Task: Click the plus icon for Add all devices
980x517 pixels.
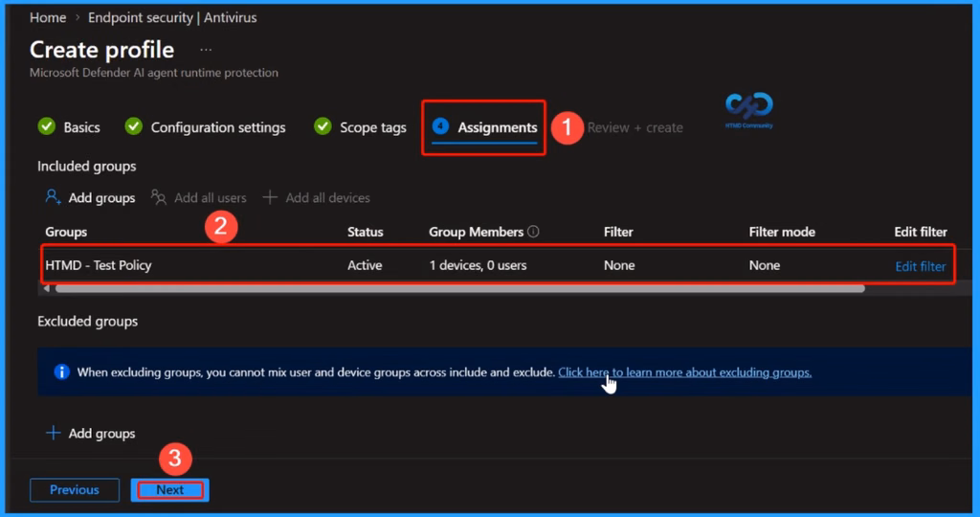Action: tap(270, 197)
